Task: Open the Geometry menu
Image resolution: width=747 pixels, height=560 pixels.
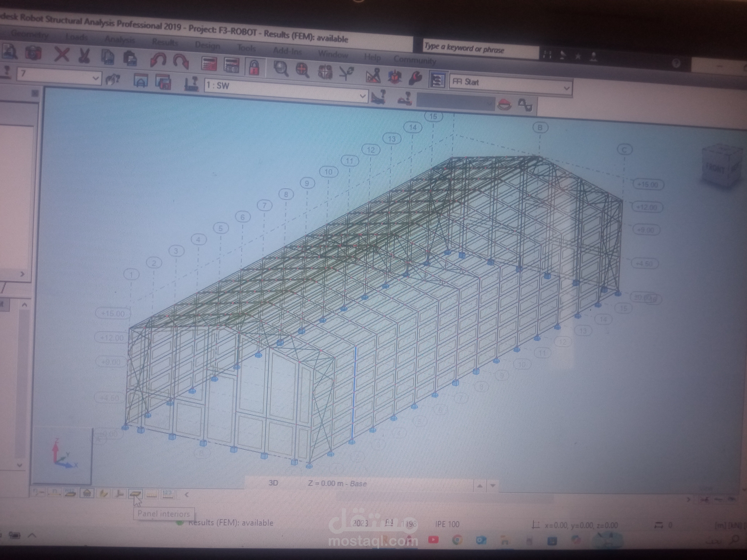Action: click(30, 34)
